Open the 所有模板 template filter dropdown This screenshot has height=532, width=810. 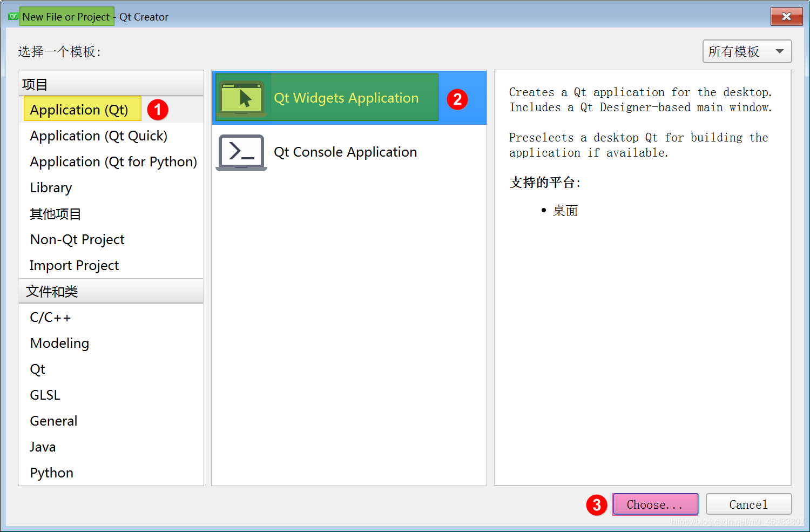coord(747,51)
